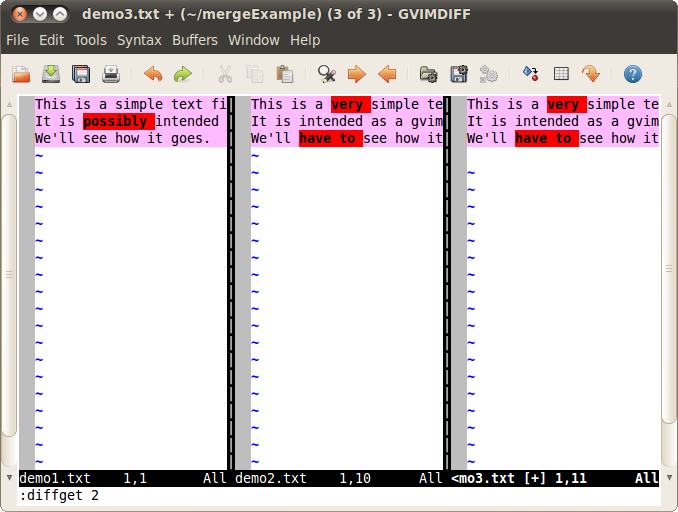Click the Save session floppy-gear icon
This screenshot has height=512, width=678.
coord(459,74)
